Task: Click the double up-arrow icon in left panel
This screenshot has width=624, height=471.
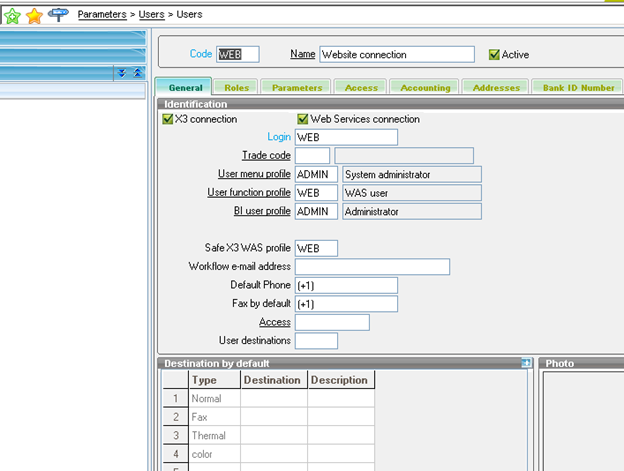Action: 137,73
